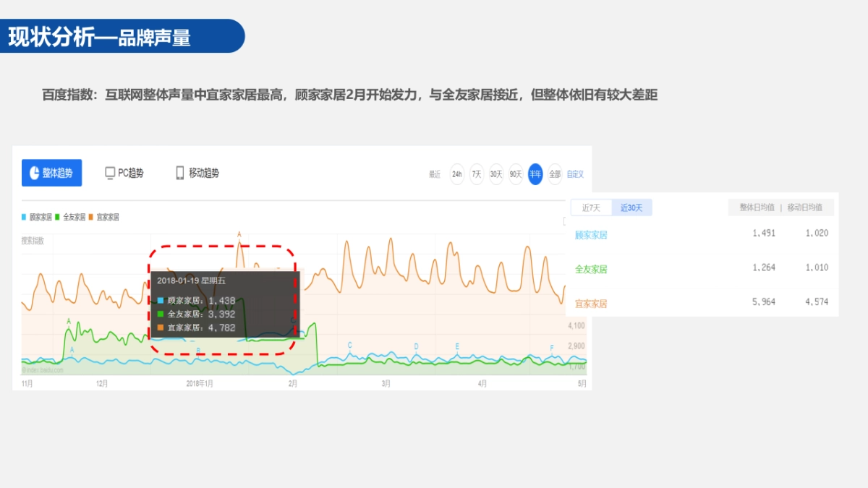Viewport: 868px width, 488px height.
Task: Toggle the 全友家居 legend in the chart
Action: [x=76, y=217]
